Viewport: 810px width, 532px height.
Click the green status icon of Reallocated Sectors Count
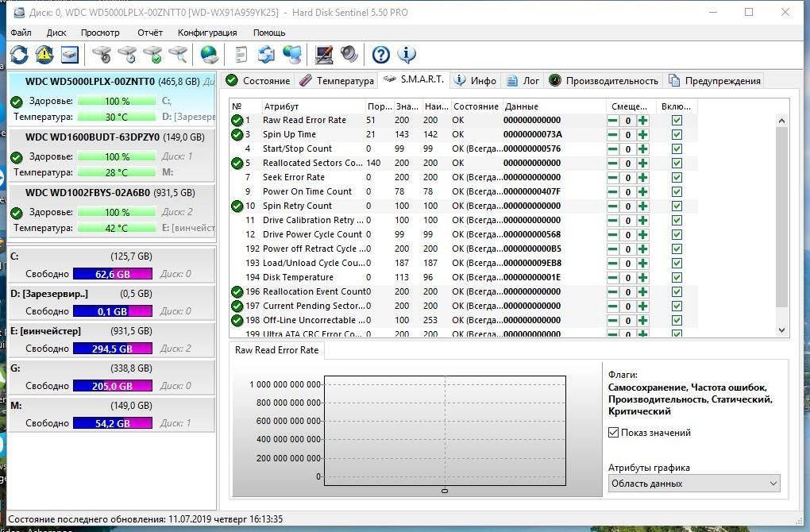(x=237, y=164)
